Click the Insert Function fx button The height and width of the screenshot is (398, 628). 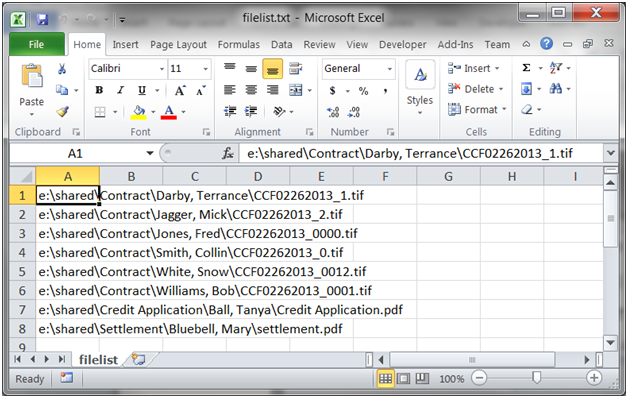(x=228, y=153)
